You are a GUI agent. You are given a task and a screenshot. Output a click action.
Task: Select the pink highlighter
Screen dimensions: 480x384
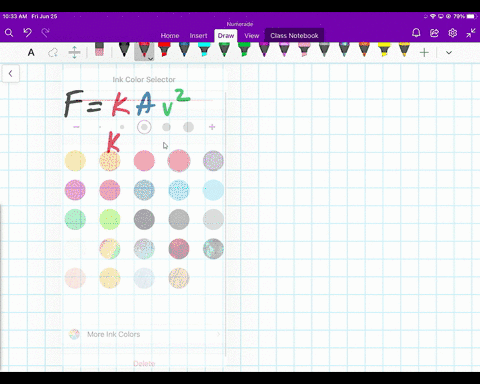[304, 49]
